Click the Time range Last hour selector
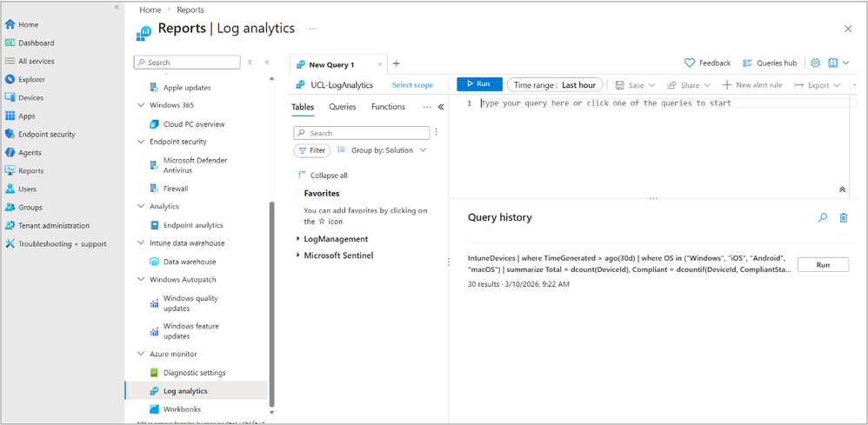 pos(555,85)
